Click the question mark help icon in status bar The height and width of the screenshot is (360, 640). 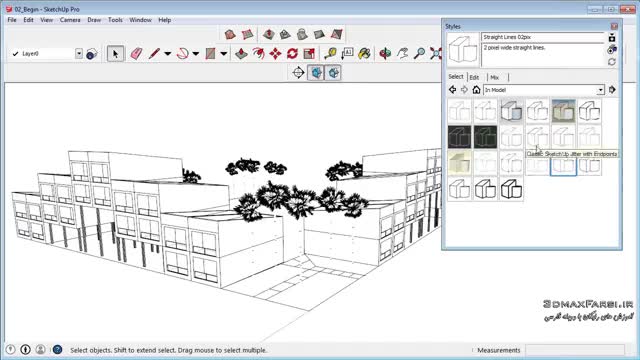click(x=57, y=350)
